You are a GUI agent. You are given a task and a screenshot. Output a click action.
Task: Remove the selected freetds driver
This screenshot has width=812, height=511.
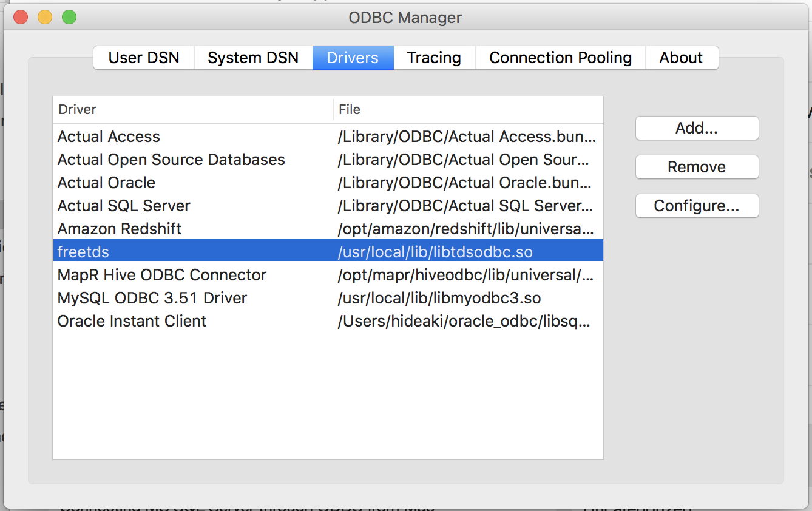pyautogui.click(x=696, y=167)
